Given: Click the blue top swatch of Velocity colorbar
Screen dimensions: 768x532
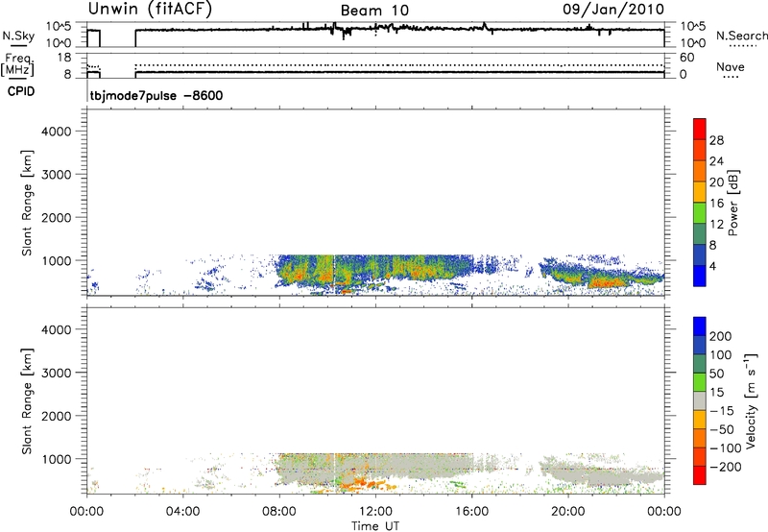Looking at the screenshot, I should [700, 326].
